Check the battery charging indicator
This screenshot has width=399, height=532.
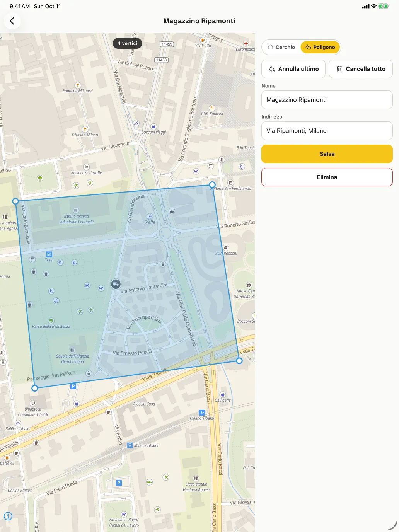[x=384, y=6]
